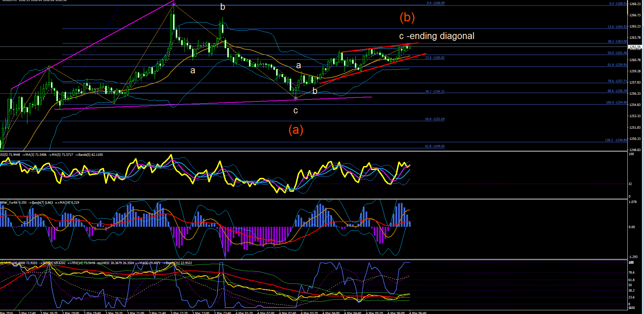Click price scale value 1263.78
This screenshot has width=644, height=314.
click(x=635, y=38)
